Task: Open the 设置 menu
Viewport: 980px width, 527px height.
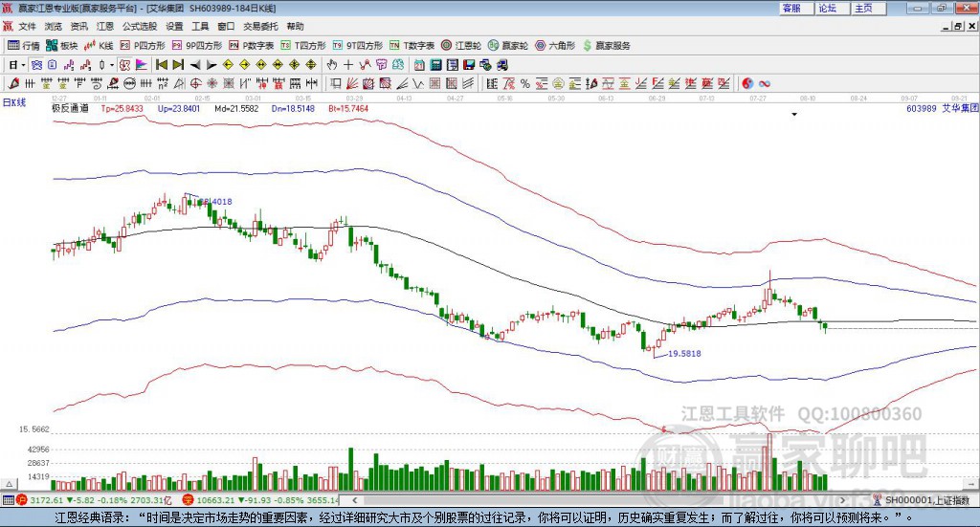Action: [x=174, y=26]
